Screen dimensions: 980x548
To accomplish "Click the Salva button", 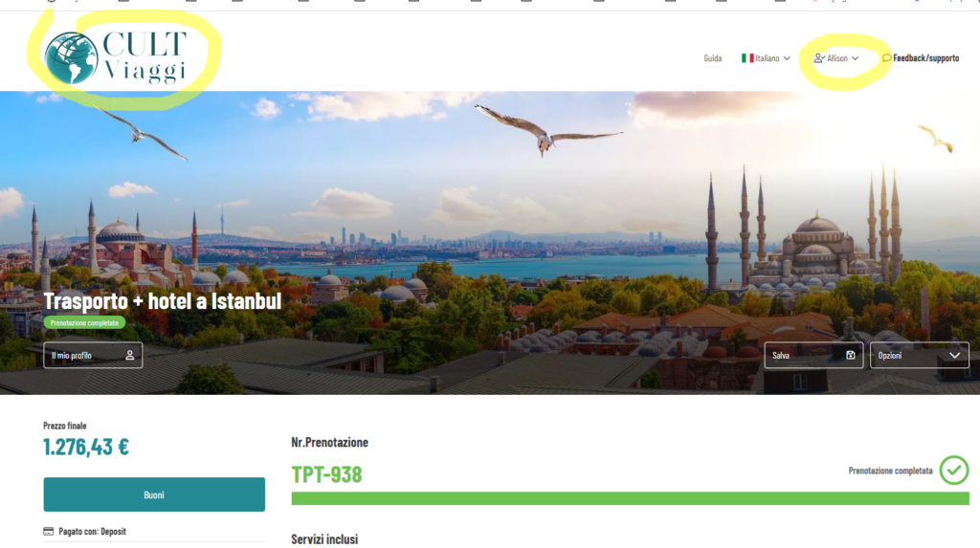I will pos(813,355).
